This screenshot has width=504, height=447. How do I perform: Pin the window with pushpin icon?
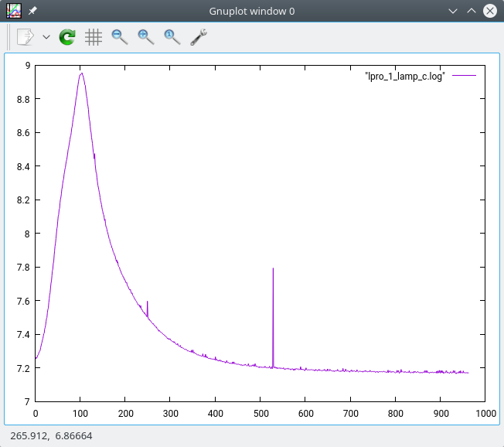coord(32,11)
